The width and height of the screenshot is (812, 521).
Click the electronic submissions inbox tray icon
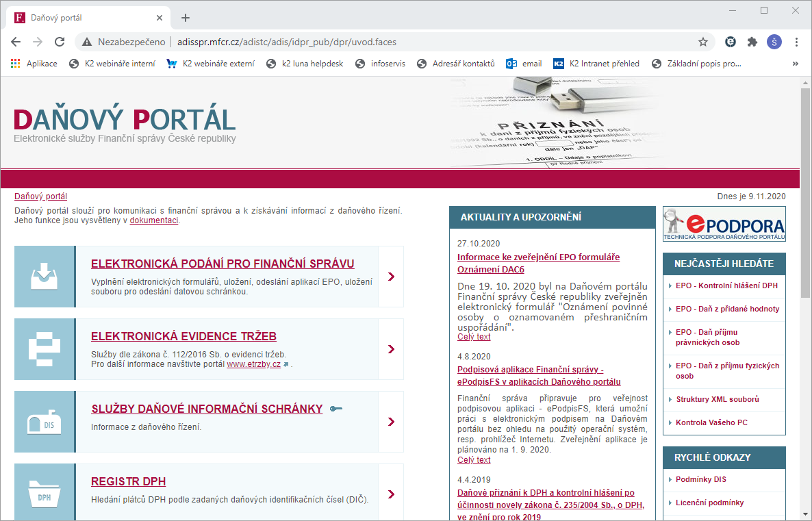coord(45,277)
